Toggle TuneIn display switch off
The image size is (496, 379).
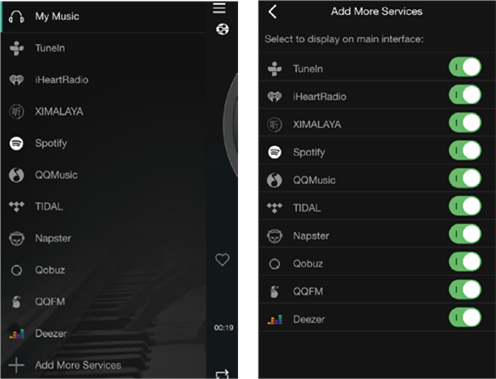465,67
